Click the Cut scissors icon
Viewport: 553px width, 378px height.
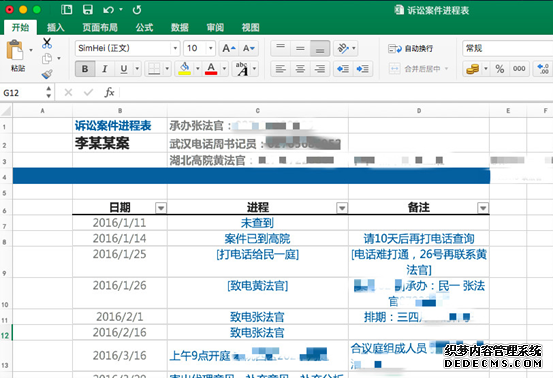[47, 43]
